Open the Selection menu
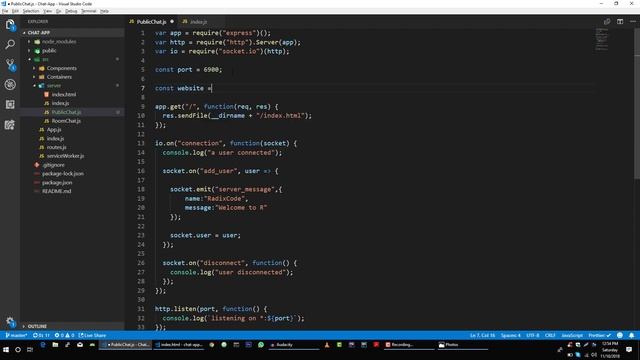 pos(31,11)
